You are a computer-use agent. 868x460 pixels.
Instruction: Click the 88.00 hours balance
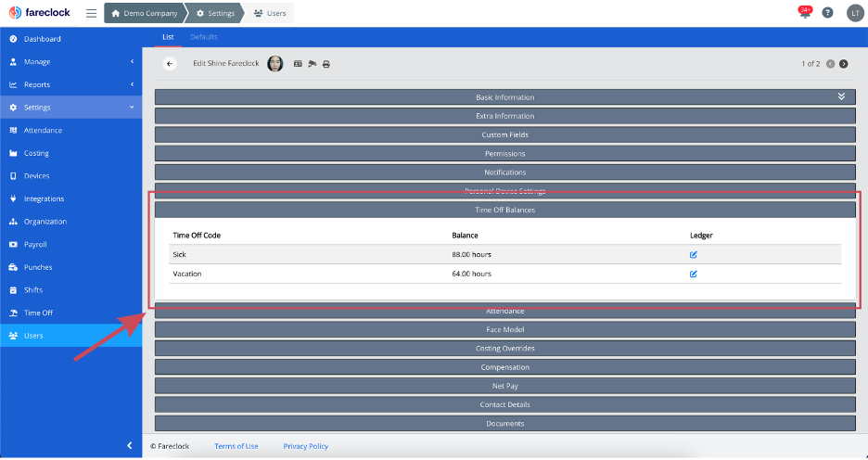(472, 255)
